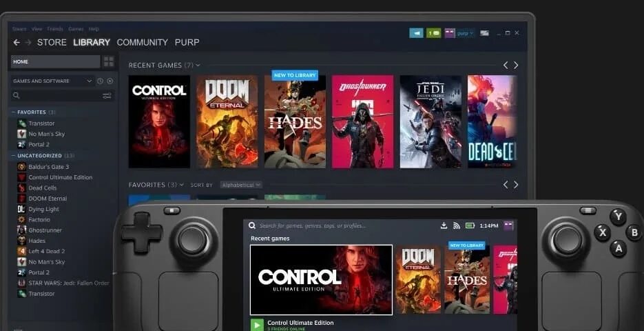Open the Alphabetical sort dropdown

click(241, 185)
